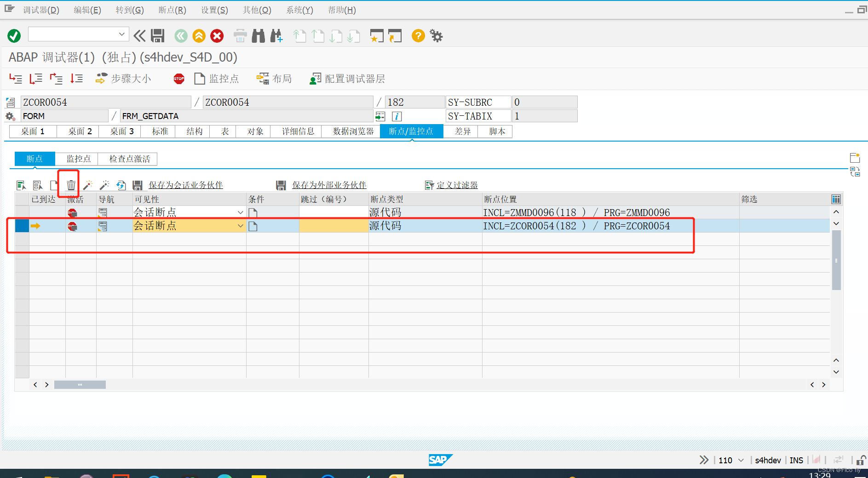This screenshot has height=478, width=868.
Task: Toggle the 激活 stop icon on ZCOR0054 breakpoint
Action: tap(72, 226)
